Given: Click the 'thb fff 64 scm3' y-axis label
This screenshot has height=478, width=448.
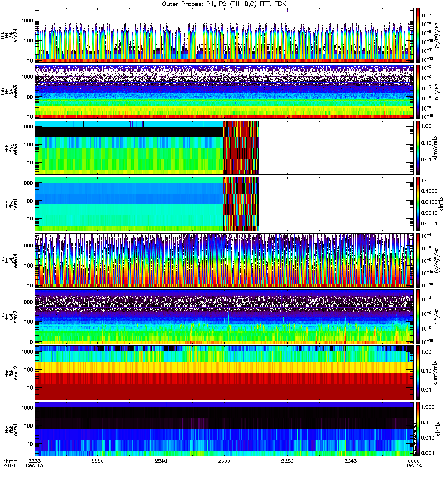Looking at the screenshot, I should pyautogui.click(x=10, y=91).
